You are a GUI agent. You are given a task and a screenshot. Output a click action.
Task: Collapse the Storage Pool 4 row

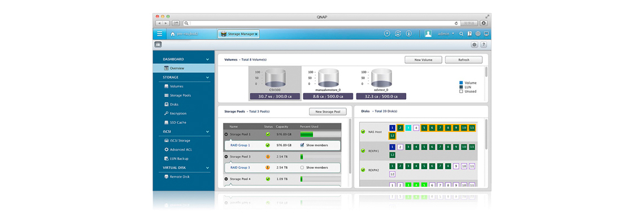[226, 179]
